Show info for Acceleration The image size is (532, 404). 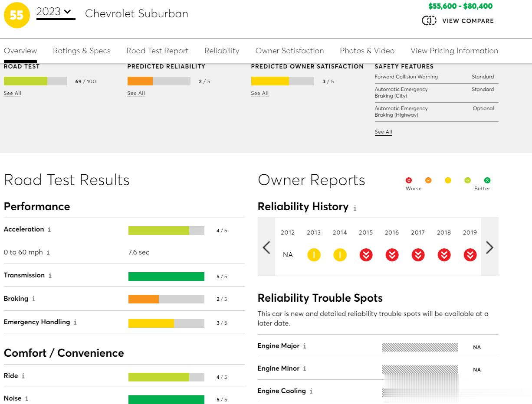point(49,230)
